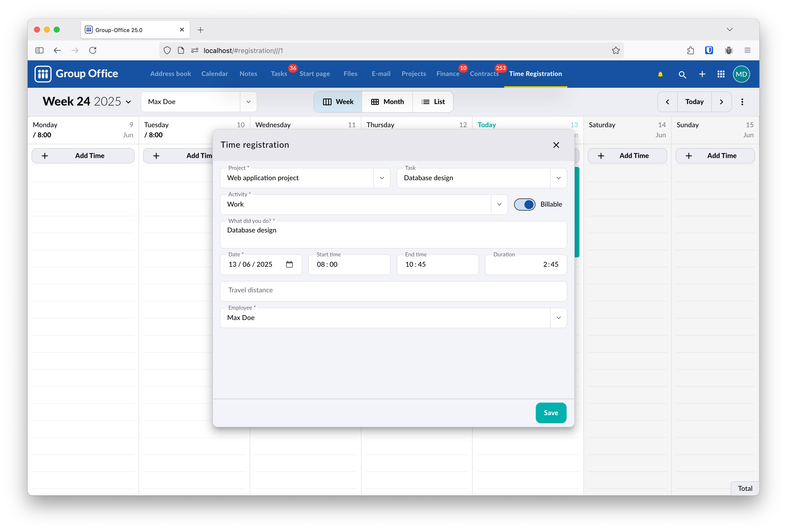The height and width of the screenshot is (532, 787).
Task: Expand the Employee dropdown in dialog
Action: click(x=558, y=318)
